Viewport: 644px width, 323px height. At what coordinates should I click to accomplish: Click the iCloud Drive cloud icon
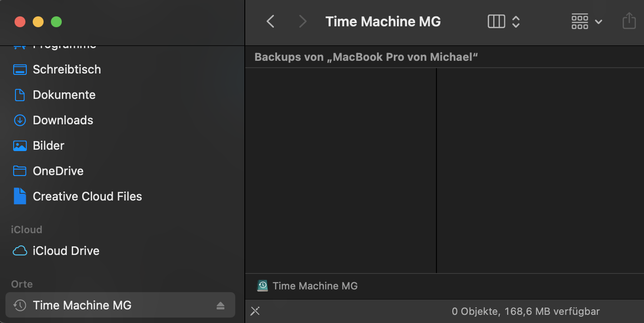pyautogui.click(x=20, y=251)
